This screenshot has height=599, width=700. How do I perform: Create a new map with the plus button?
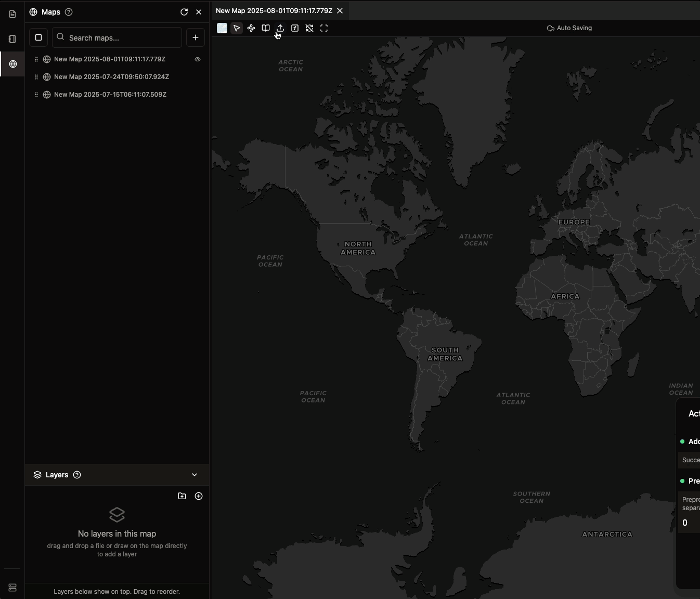(196, 37)
